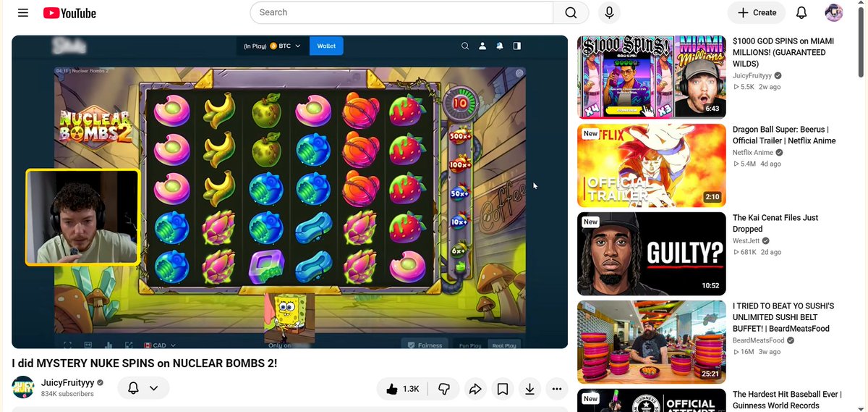Click the in-game fullscreen icon
The width and height of the screenshot is (868, 412).
click(x=67, y=345)
